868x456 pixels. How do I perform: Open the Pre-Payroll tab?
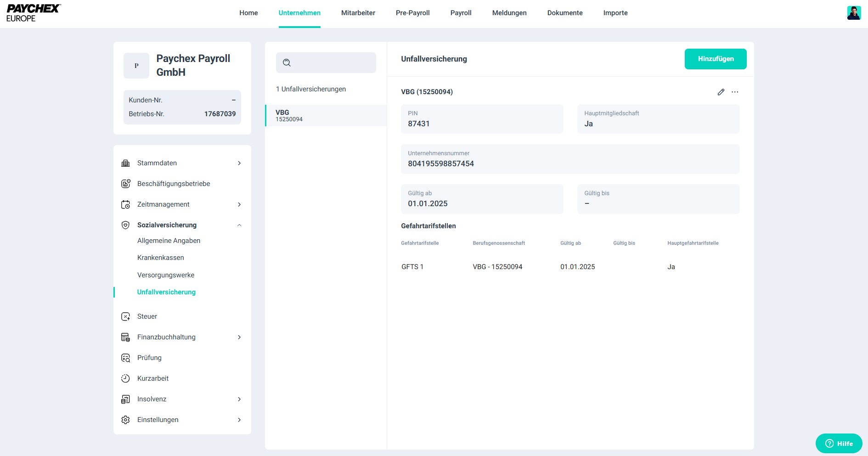[x=412, y=13]
